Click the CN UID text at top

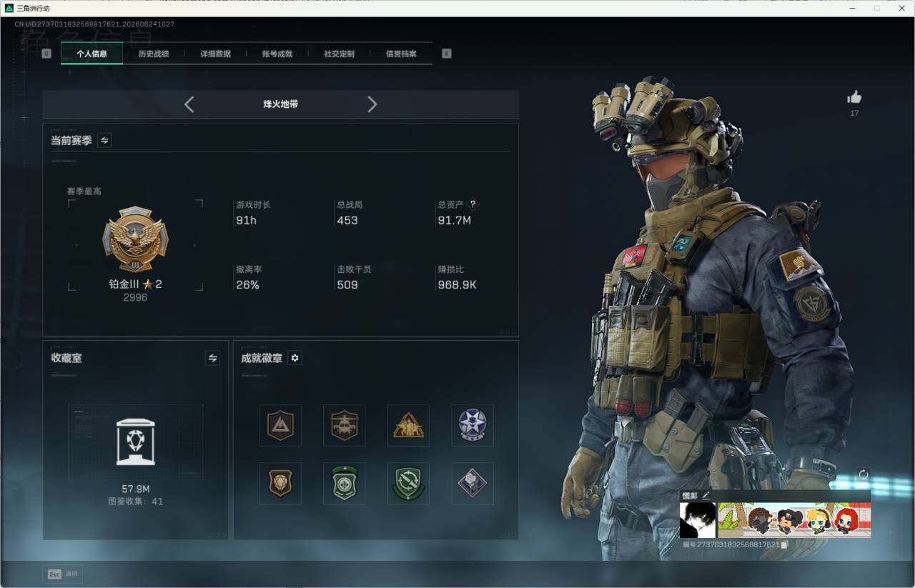coord(94,24)
